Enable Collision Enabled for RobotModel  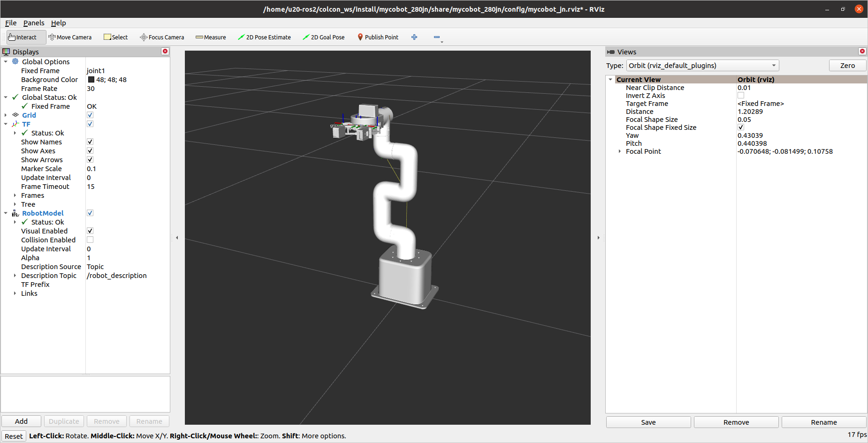90,240
